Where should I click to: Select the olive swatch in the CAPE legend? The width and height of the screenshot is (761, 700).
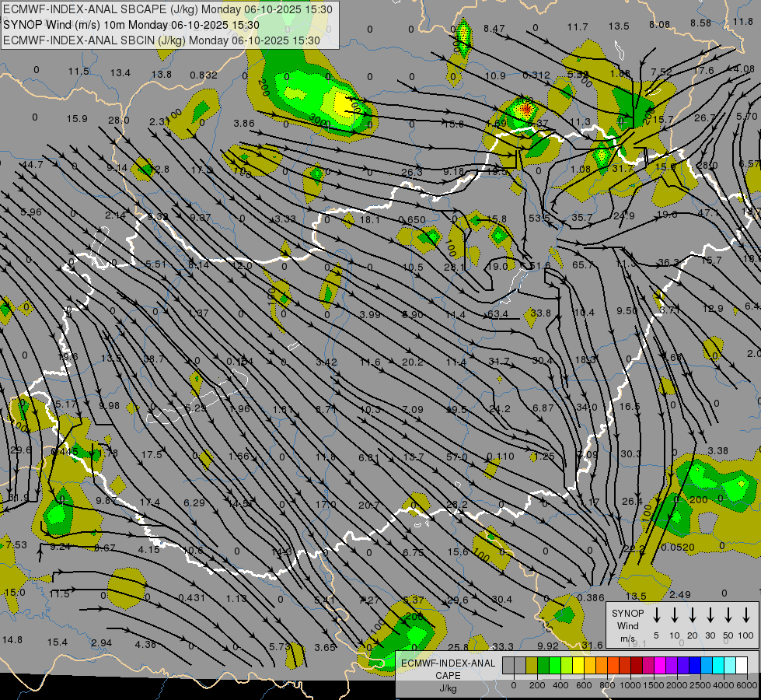532,666
